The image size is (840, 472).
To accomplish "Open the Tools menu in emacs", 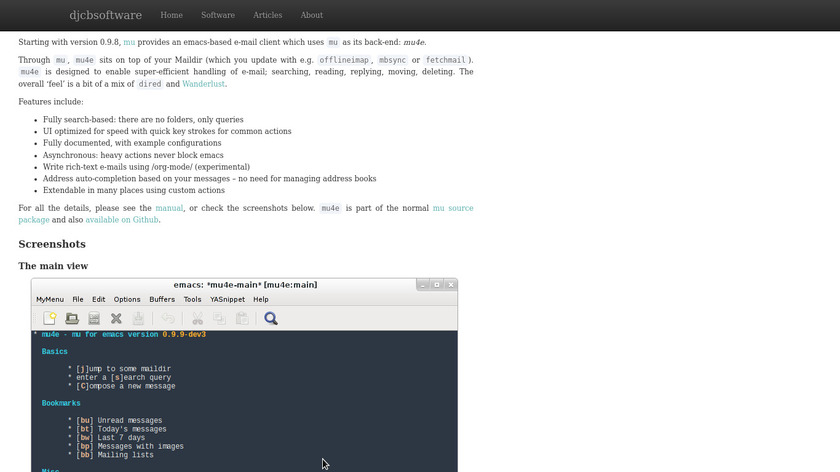I will pos(192,299).
